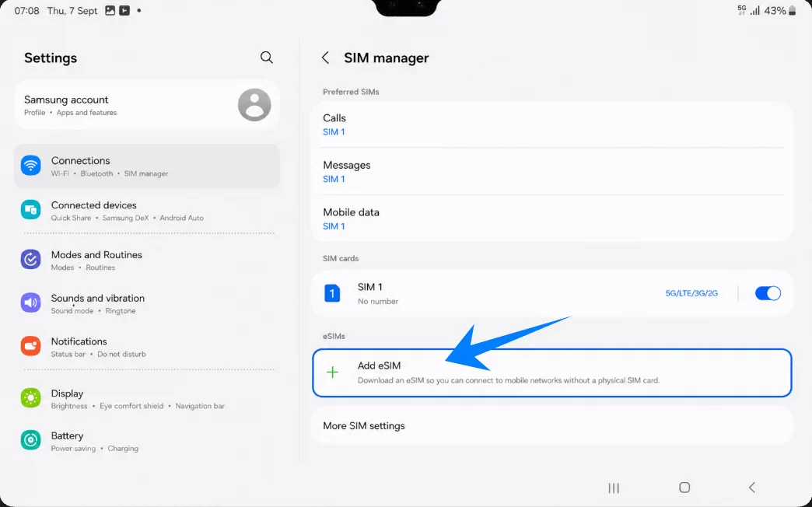The image size is (812, 507).
Task: Tap the 'Sound mode • Ringtone' subtitle
Action: coord(93,311)
